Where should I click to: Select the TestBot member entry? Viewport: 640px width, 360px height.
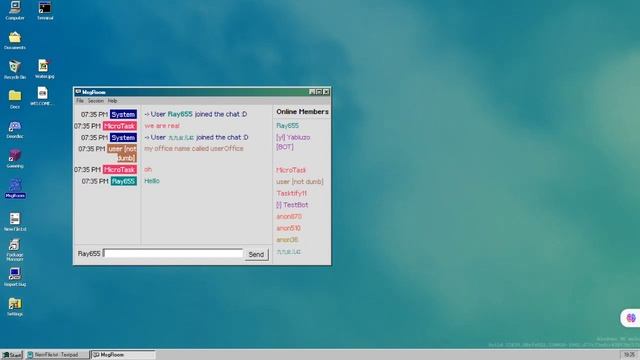coord(292,205)
